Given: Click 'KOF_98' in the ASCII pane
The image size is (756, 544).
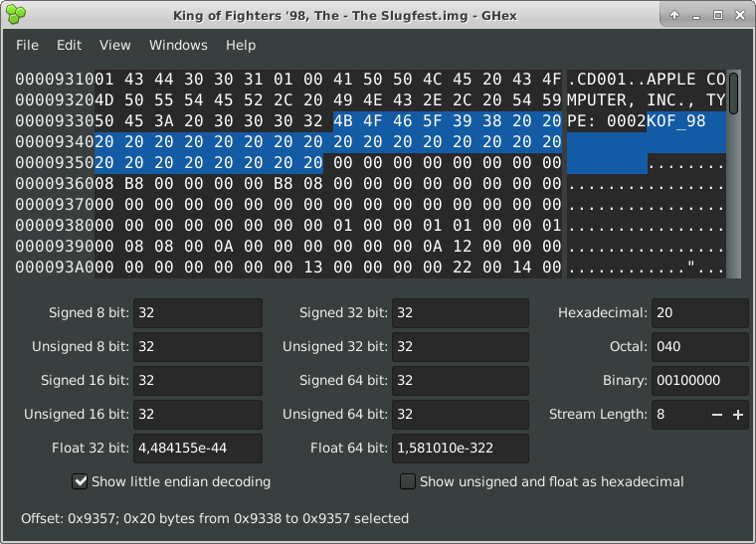Looking at the screenshot, I should [676, 121].
